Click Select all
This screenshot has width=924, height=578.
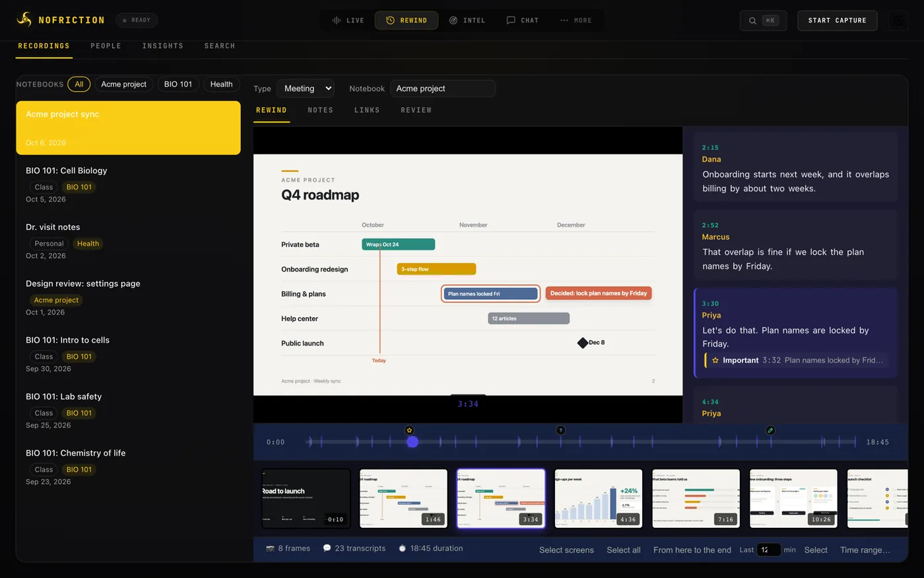(x=624, y=550)
